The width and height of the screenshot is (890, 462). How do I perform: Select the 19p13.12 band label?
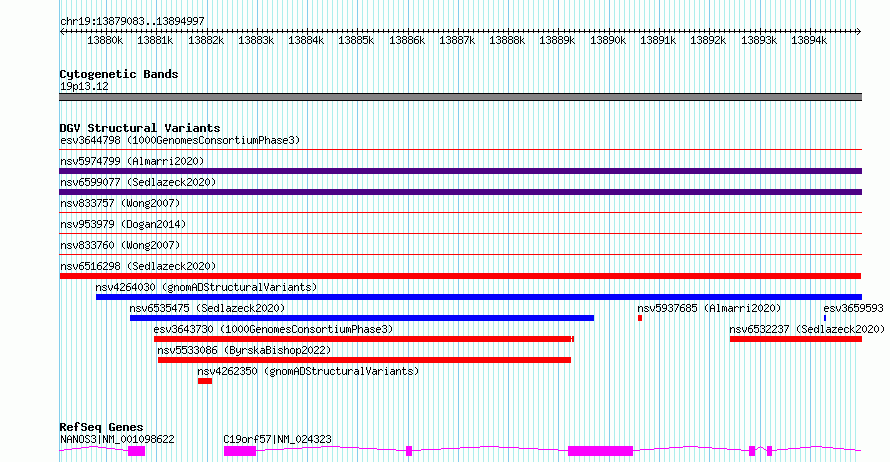click(84, 86)
